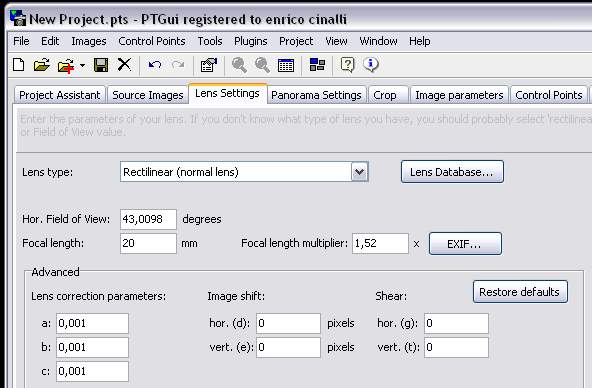This screenshot has width=592, height=388.
Task: Click the second magnifier zoom icon
Action: (262, 65)
